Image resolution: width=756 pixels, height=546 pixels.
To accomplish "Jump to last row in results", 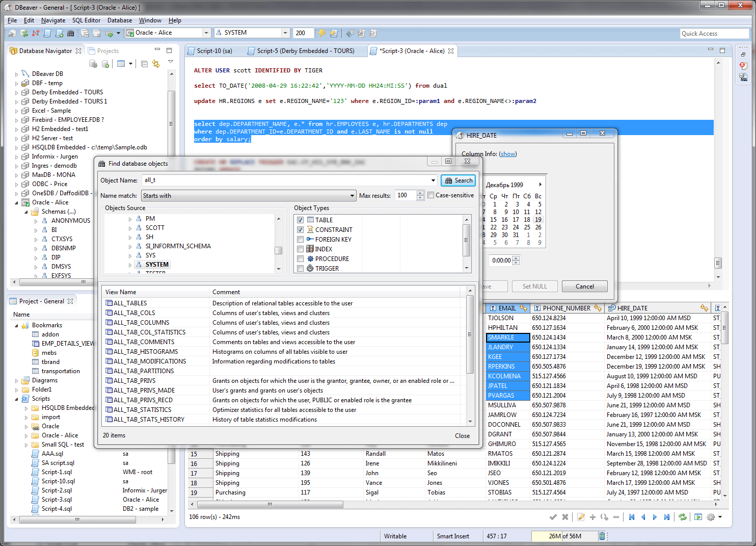I will tap(666, 517).
